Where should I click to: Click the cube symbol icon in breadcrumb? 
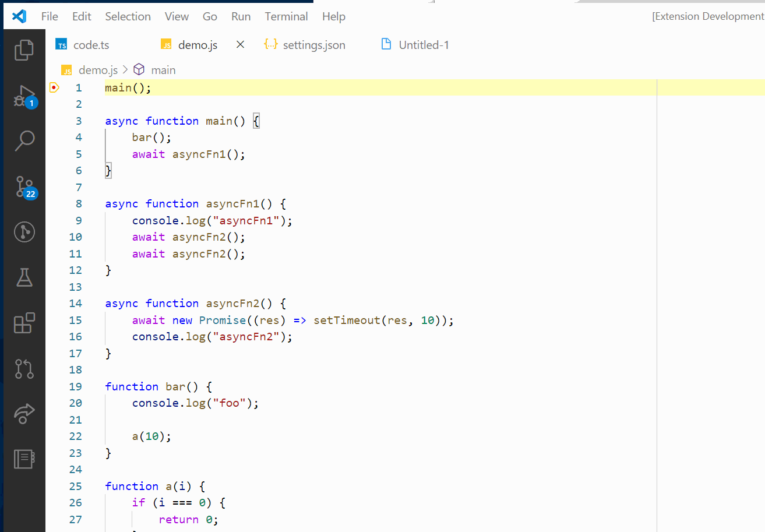click(x=139, y=70)
